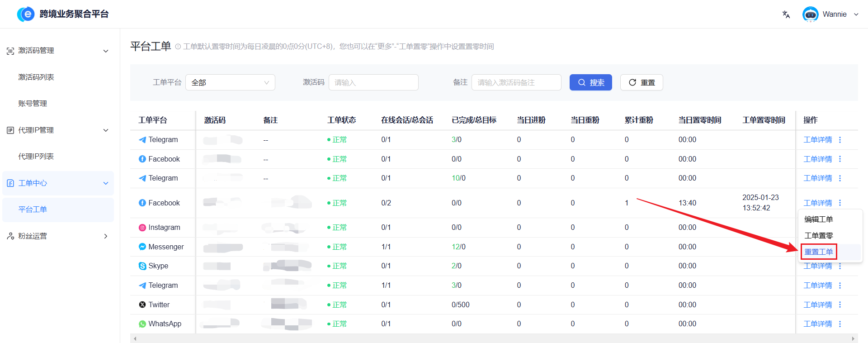The height and width of the screenshot is (343, 868).
Task: Open more options for WhatsApp row
Action: pos(840,324)
